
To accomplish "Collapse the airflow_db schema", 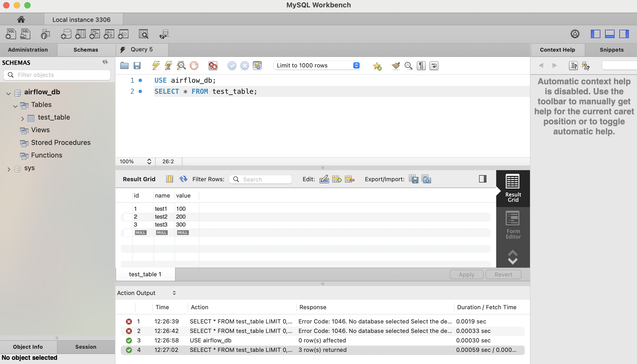I will click(x=8, y=94).
